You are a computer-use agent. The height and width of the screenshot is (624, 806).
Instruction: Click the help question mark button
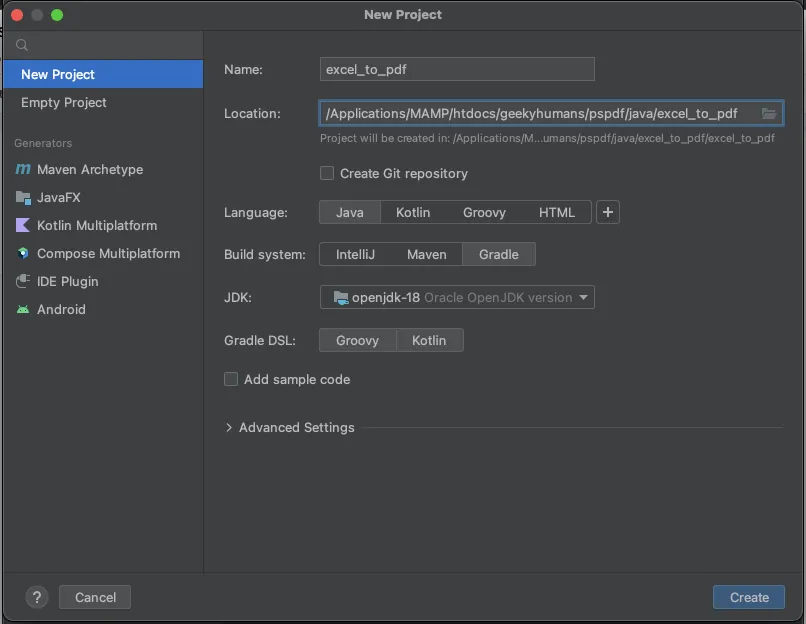pos(37,597)
